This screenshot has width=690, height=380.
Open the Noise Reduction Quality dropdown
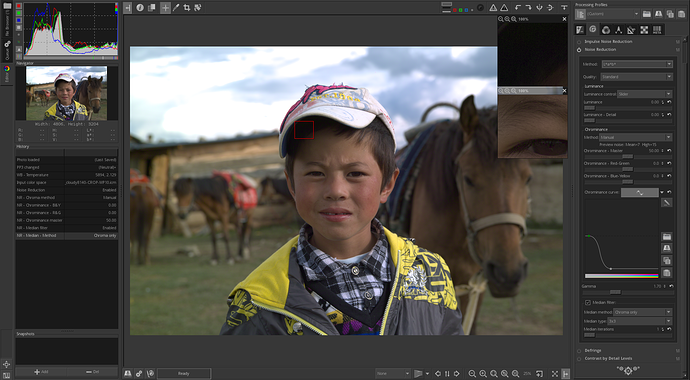637,77
